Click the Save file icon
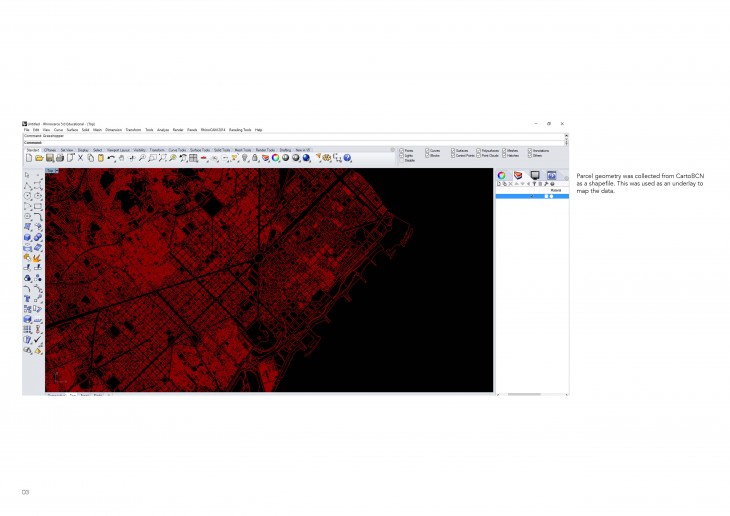Screen dimensions: 730x516 [x=49, y=158]
